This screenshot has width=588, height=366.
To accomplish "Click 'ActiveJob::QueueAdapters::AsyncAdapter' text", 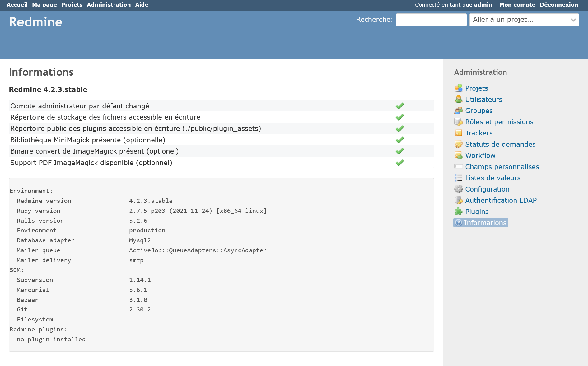I will 198,250.
